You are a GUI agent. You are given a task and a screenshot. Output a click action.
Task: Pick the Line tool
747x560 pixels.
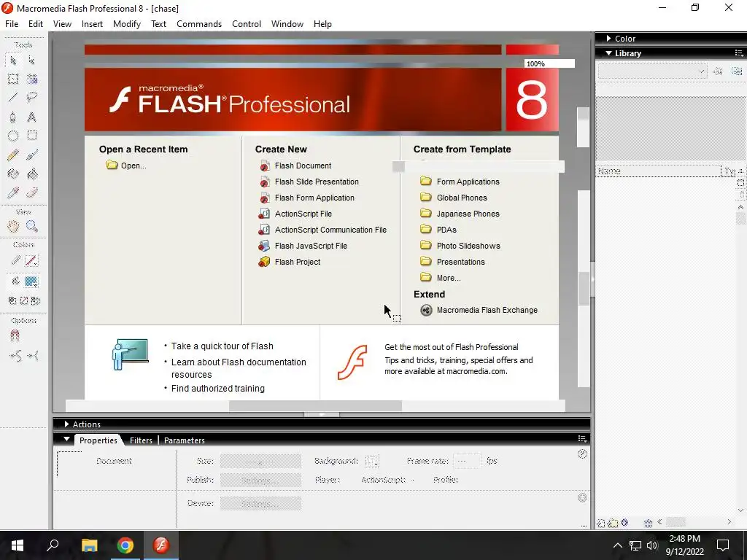click(x=13, y=98)
